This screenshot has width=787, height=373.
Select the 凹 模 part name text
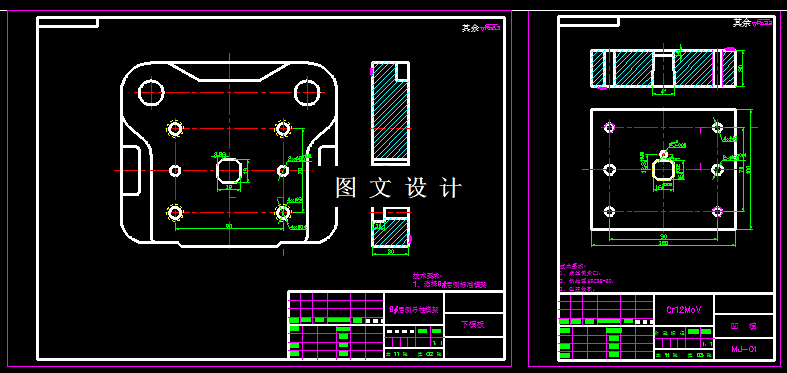(x=743, y=326)
